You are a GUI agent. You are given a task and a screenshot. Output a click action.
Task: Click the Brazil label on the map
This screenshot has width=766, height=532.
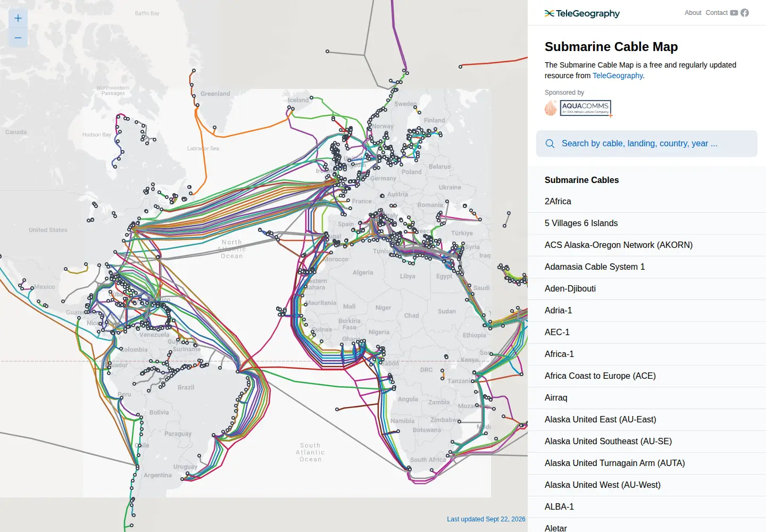[186, 387]
